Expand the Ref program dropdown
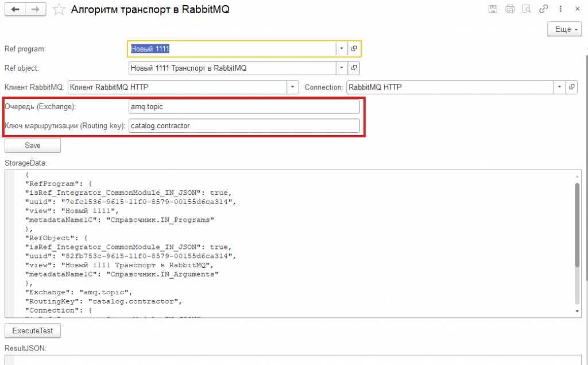This screenshot has width=588, height=365. 342,49
